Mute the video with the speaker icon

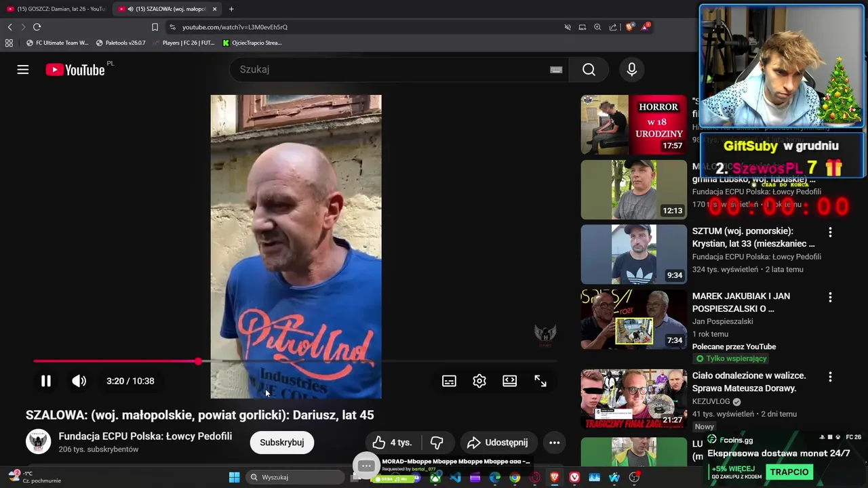79,381
